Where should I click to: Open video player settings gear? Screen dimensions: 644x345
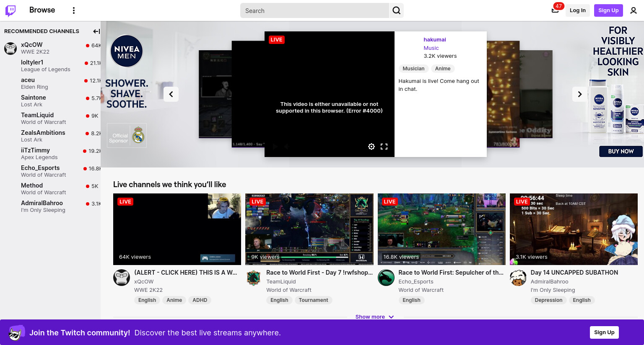tap(371, 147)
